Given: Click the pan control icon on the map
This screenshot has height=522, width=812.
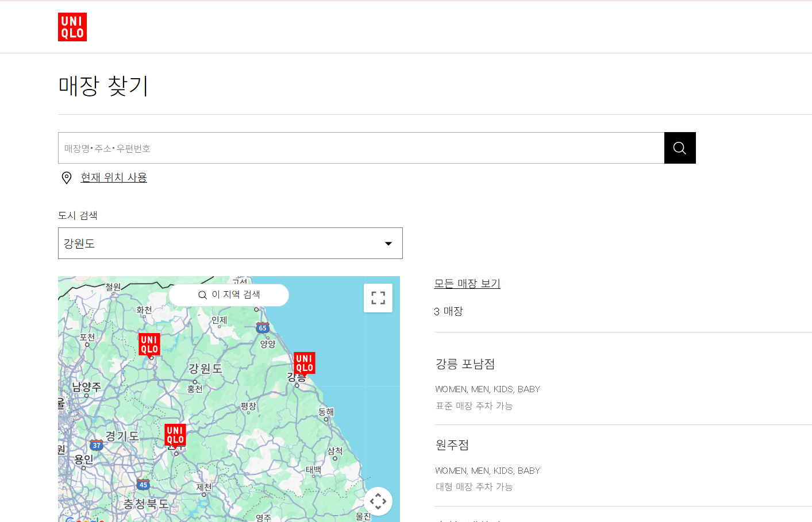Looking at the screenshot, I should pos(378,501).
